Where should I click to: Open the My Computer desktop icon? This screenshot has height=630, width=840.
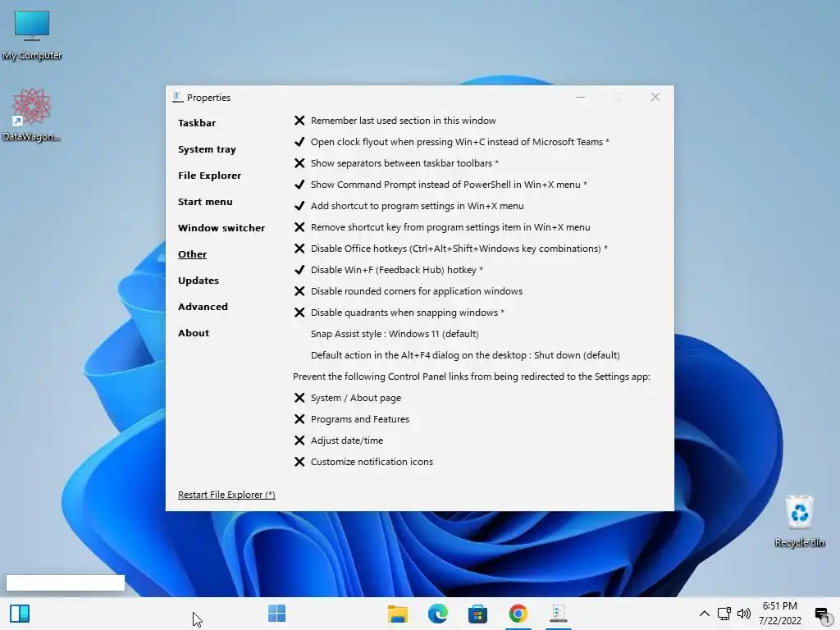click(x=32, y=34)
